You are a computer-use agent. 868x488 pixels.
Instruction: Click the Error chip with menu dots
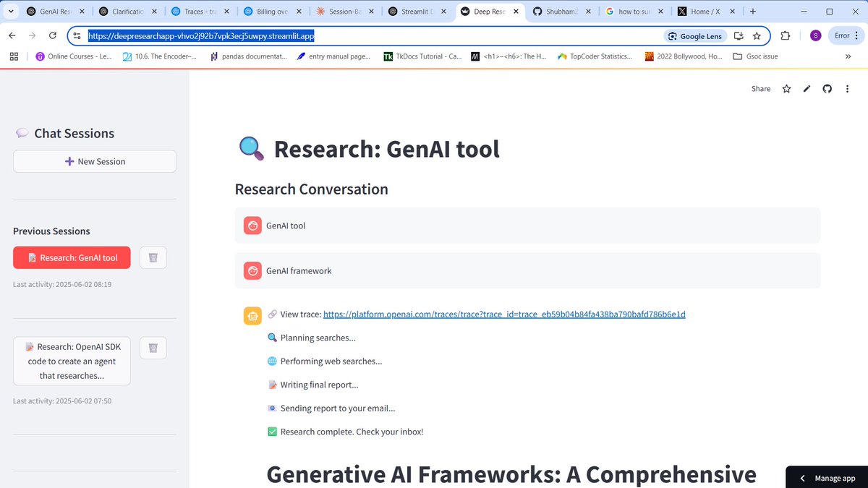tap(845, 35)
